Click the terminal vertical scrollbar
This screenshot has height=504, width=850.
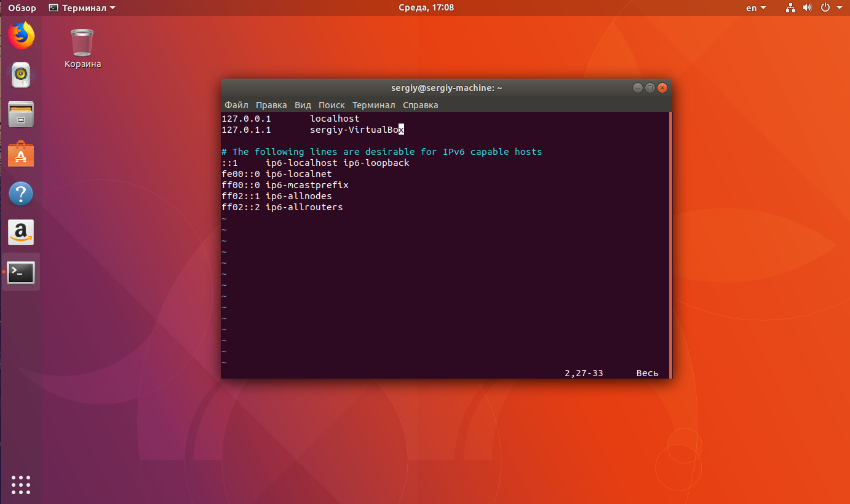point(670,245)
